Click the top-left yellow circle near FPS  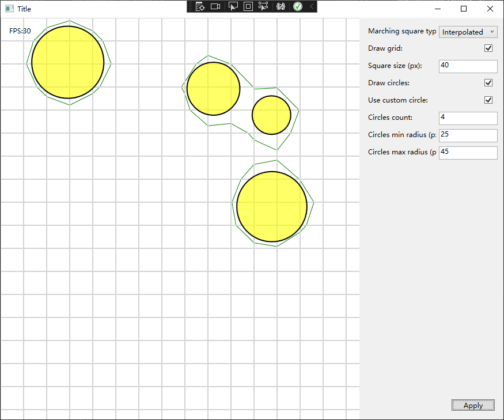pos(68,62)
